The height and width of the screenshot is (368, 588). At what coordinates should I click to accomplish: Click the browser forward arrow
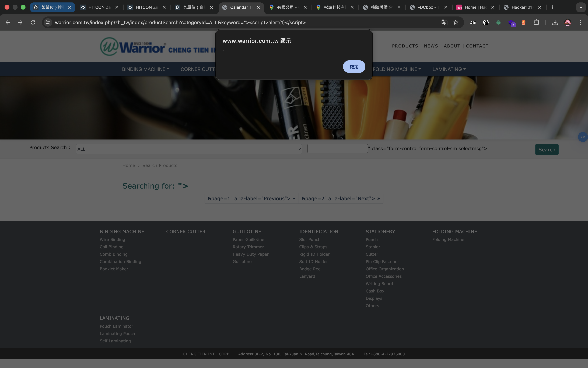(20, 22)
